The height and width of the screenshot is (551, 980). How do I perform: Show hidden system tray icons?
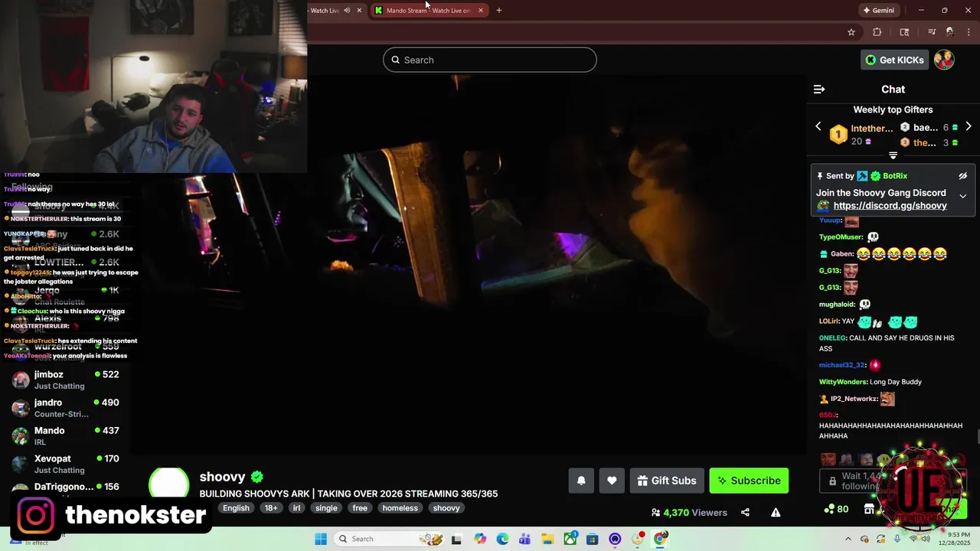pyautogui.click(x=849, y=540)
